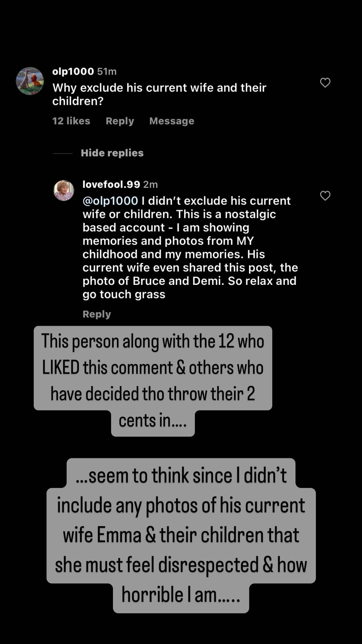Click the short line beside Hide replies

click(62, 153)
